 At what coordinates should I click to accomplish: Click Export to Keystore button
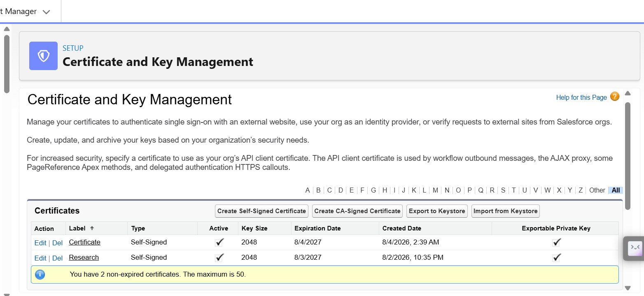(x=437, y=211)
